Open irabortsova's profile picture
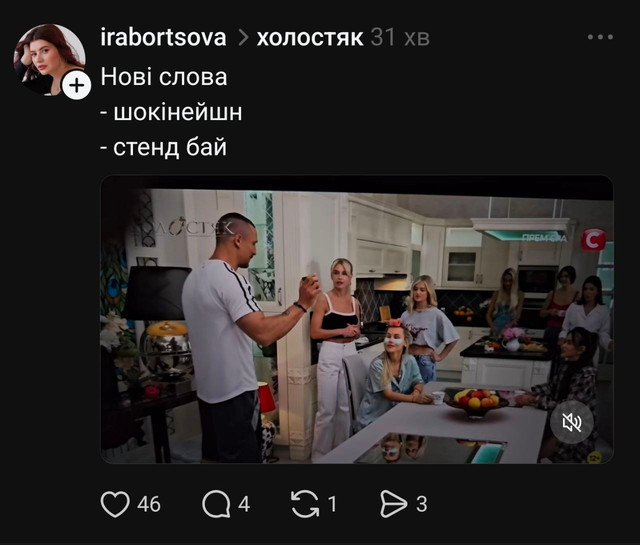The height and width of the screenshot is (545, 640). click(x=49, y=59)
